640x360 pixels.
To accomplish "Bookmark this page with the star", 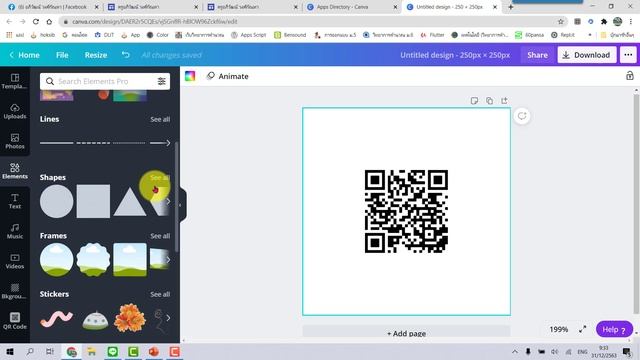I will click(560, 22).
